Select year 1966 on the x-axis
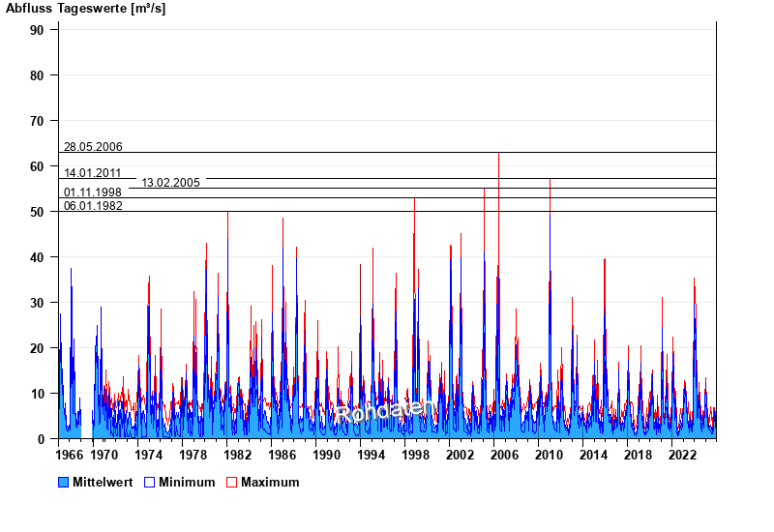The image size is (774, 532). point(70,455)
